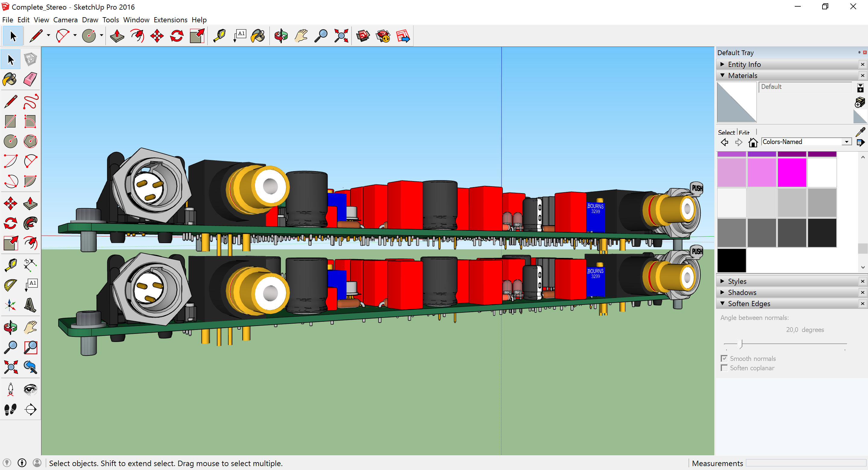Pick the black color swatch
This screenshot has width=868, height=470.
point(731,260)
